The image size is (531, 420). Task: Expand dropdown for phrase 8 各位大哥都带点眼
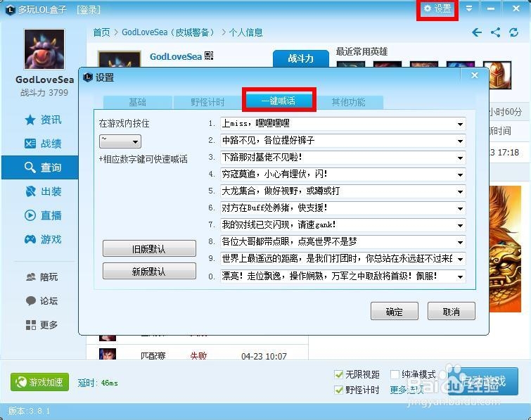point(460,243)
